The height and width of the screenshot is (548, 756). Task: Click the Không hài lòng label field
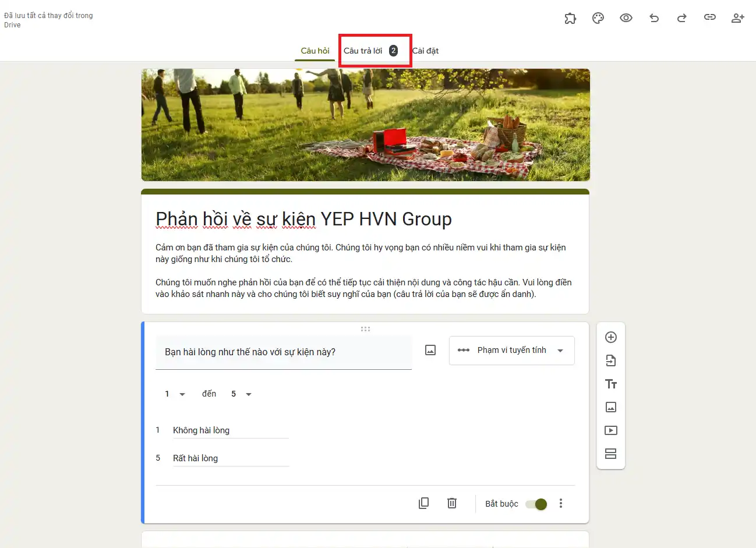coord(230,430)
